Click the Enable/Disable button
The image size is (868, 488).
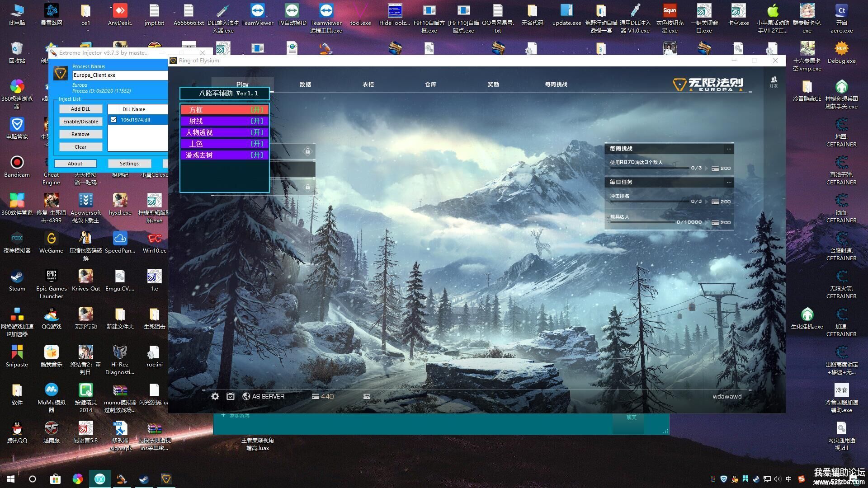(80, 122)
